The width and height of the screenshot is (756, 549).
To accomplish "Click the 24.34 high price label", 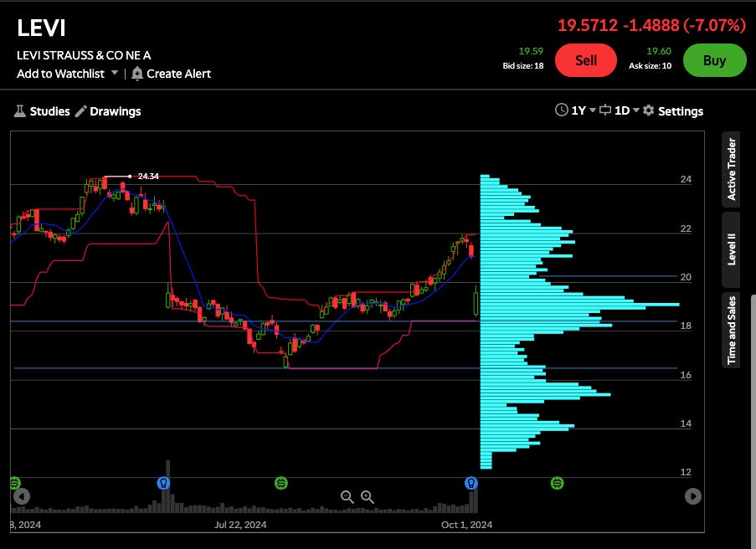I will [x=148, y=177].
